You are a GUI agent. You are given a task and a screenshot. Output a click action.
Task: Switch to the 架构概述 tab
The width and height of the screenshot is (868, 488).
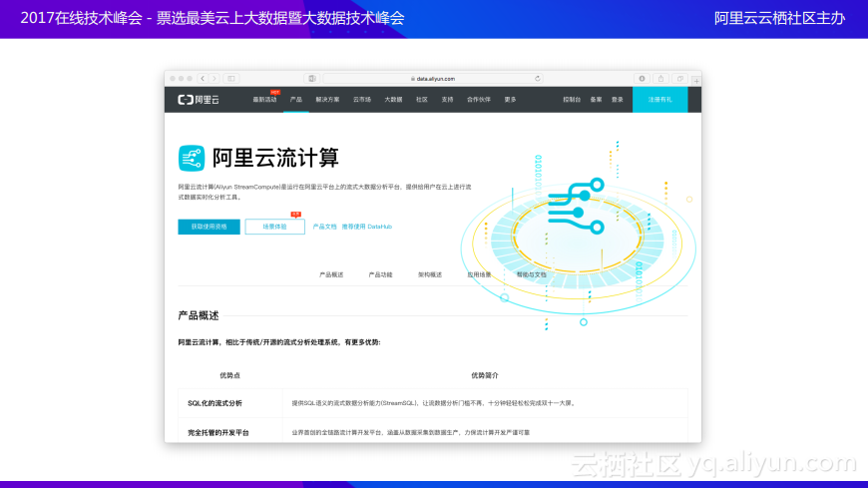pyautogui.click(x=430, y=274)
